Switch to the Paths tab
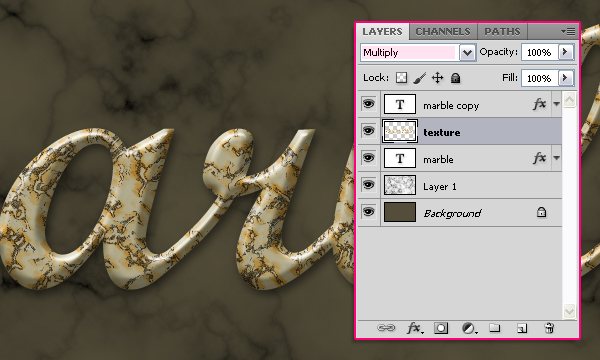600x360 pixels. pos(502,31)
